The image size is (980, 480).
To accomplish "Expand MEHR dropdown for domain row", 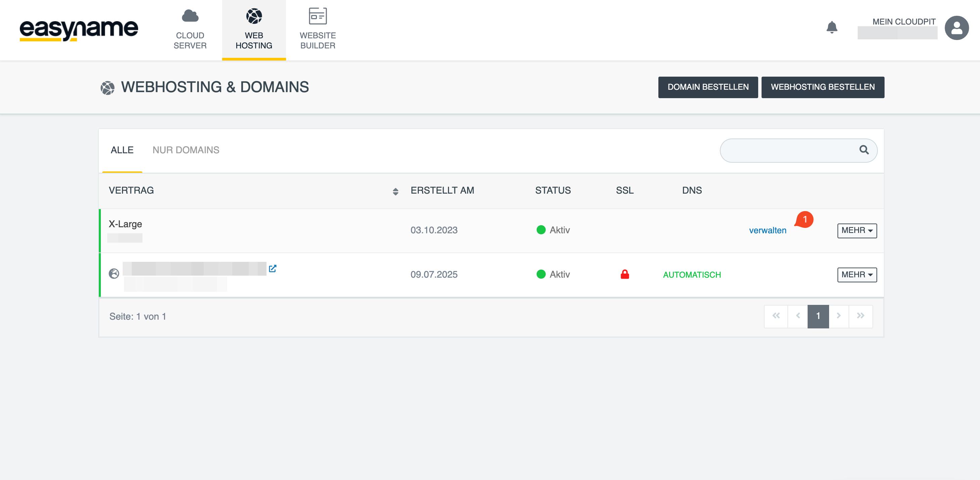I will click(x=857, y=275).
